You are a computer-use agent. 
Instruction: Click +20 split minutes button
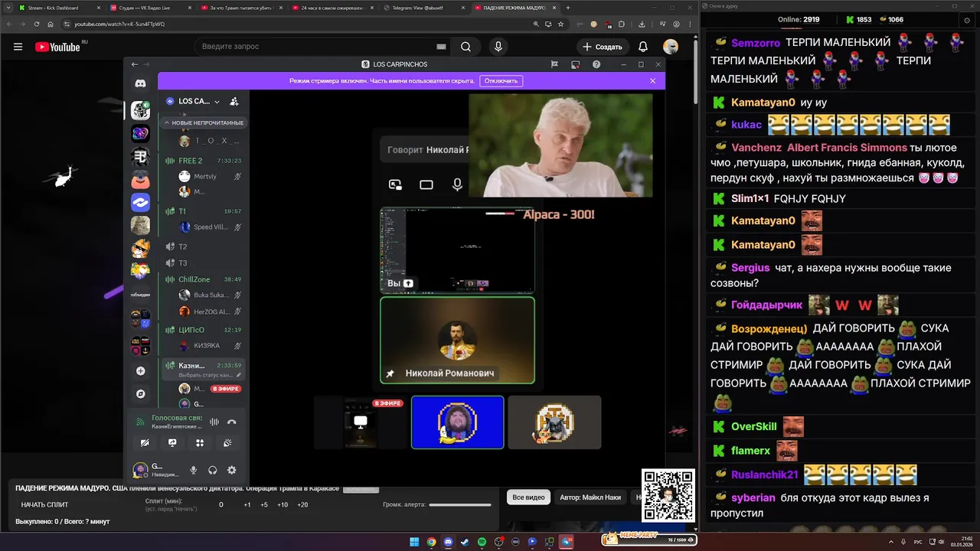coord(302,504)
